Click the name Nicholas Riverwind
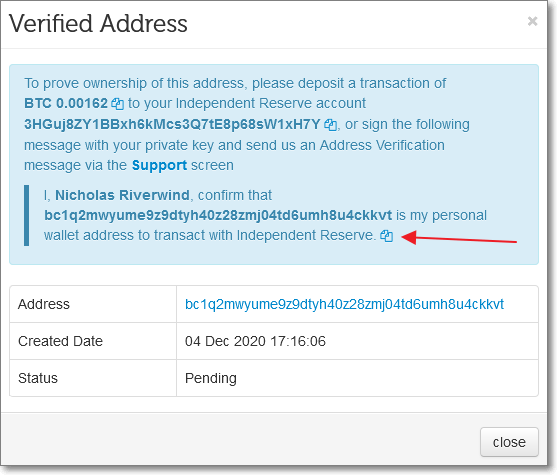 pos(122,195)
